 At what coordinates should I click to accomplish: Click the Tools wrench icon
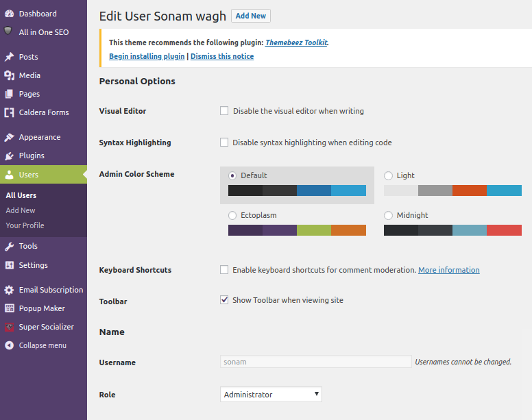[x=9, y=246]
